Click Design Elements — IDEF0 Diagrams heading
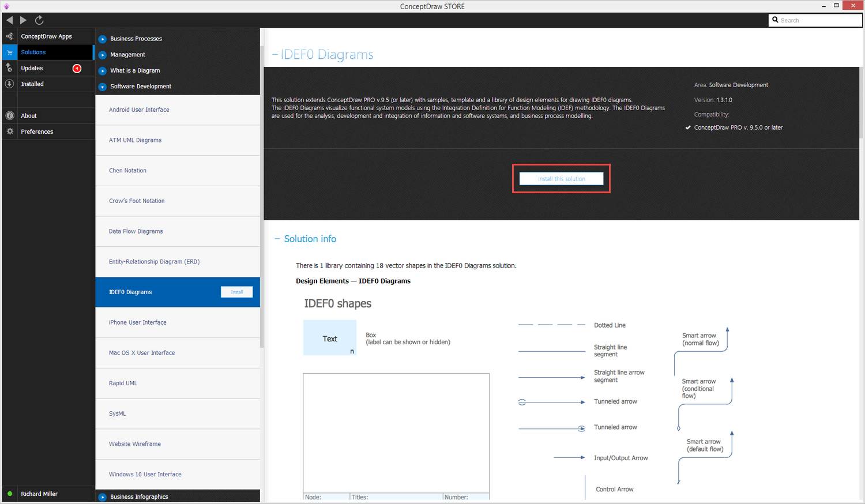The height and width of the screenshot is (504, 865). click(353, 281)
